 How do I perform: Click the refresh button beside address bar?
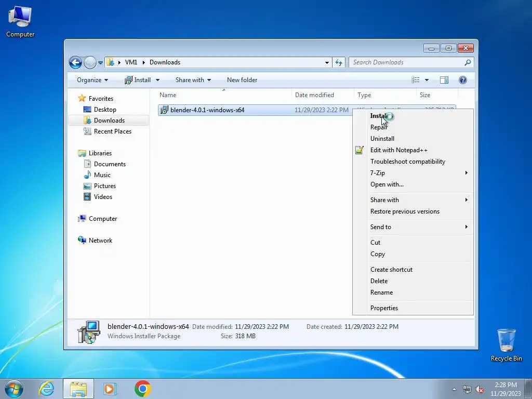coord(339,62)
